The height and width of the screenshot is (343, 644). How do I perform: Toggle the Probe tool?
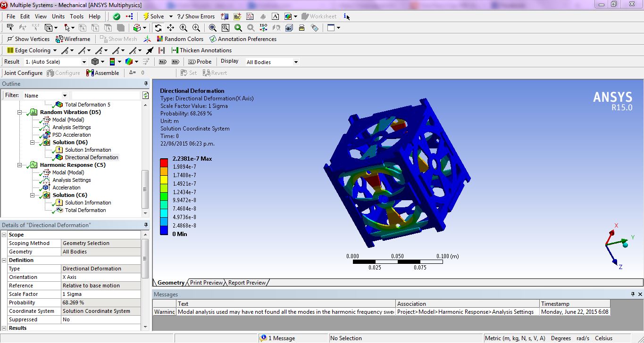(200, 62)
